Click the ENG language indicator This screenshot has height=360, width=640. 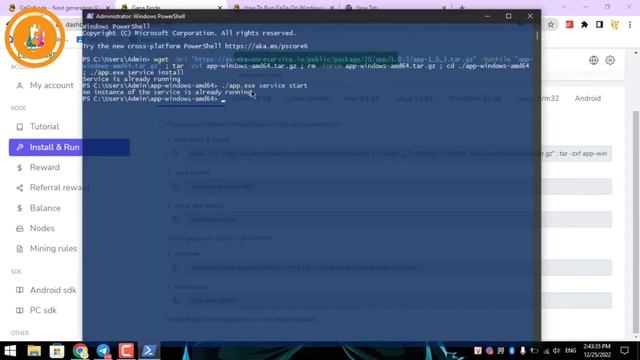pos(571,351)
